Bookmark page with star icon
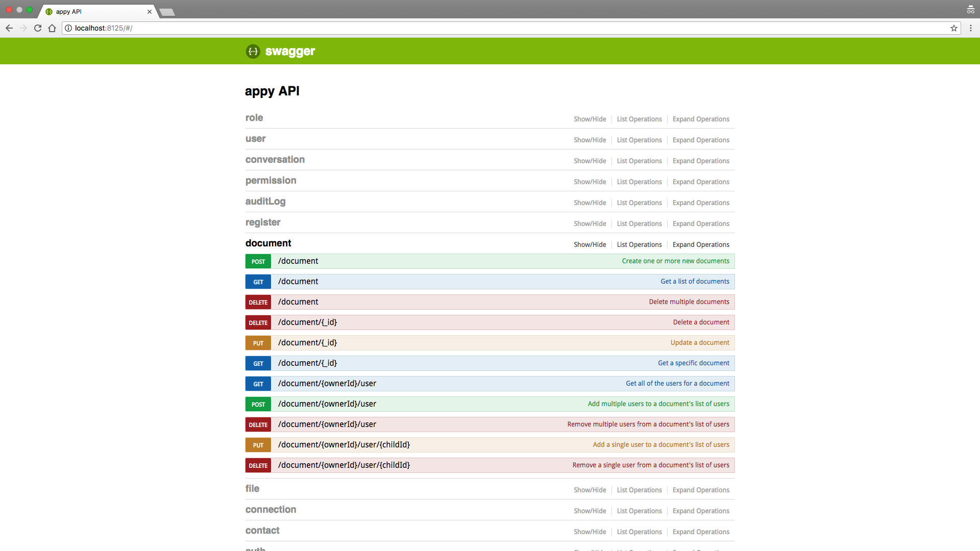 point(953,28)
